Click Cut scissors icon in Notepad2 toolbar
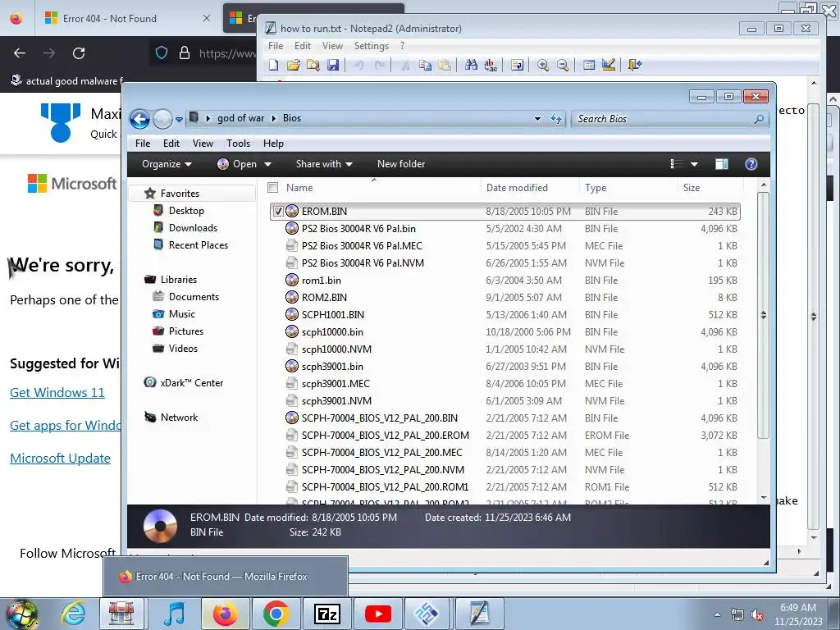 405,65
